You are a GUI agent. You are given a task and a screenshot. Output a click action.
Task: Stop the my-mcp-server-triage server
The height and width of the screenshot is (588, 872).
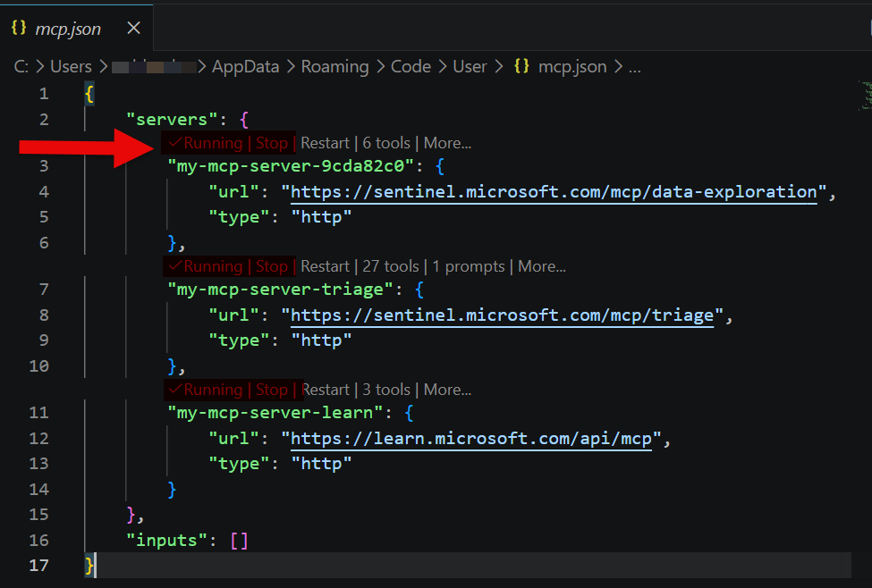(x=272, y=266)
